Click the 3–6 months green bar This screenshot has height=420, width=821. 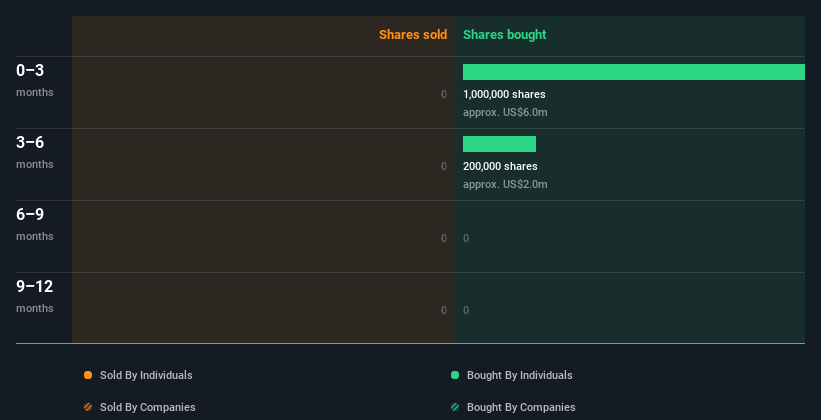point(499,144)
